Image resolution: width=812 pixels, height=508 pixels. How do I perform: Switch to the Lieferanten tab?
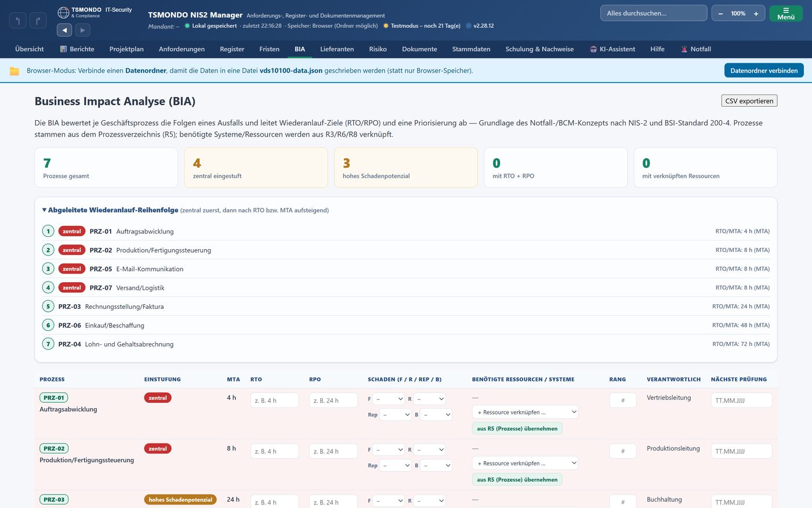[x=337, y=49]
